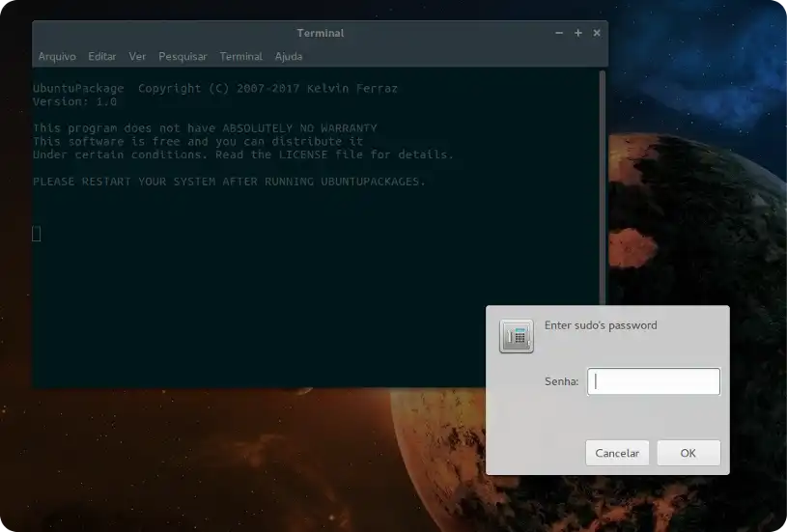
Task: Click the text 'Enter sudo's password'
Action: 601,325
